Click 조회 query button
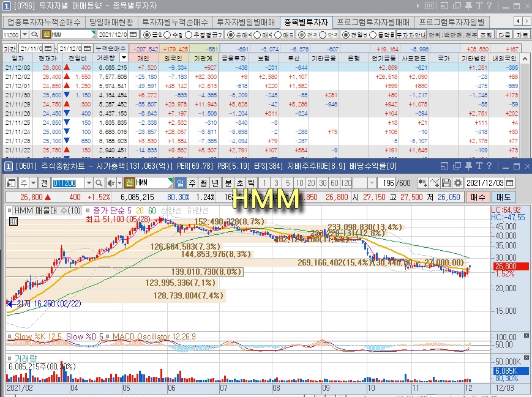The width and height of the screenshot is (532, 397). [486, 35]
